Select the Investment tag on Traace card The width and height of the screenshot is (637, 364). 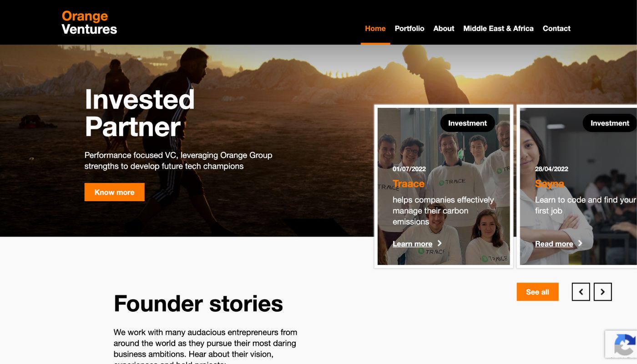click(x=467, y=123)
